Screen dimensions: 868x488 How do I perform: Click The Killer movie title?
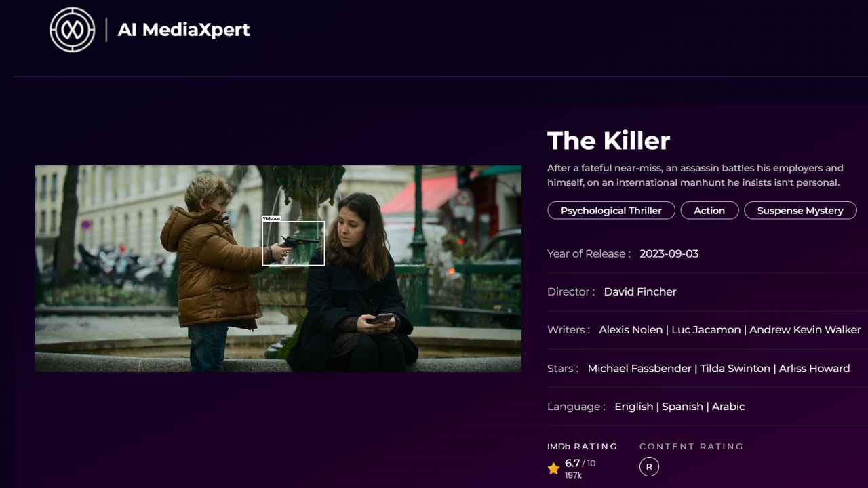608,141
